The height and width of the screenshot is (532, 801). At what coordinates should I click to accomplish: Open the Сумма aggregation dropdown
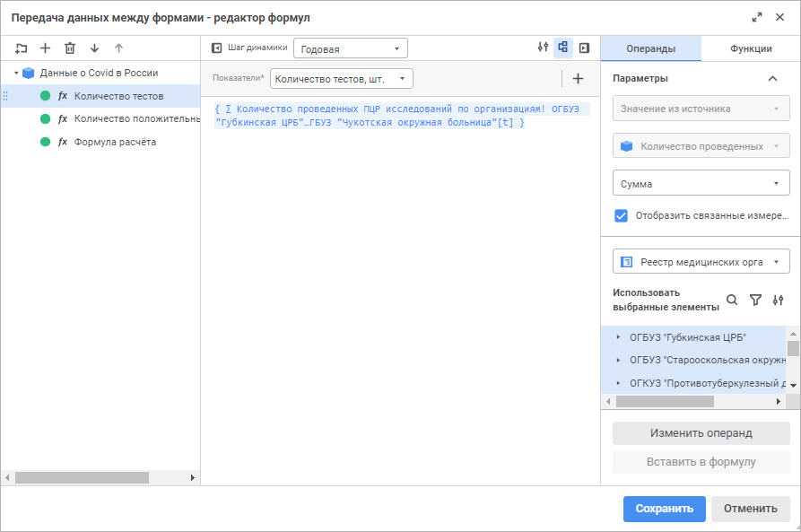(701, 184)
